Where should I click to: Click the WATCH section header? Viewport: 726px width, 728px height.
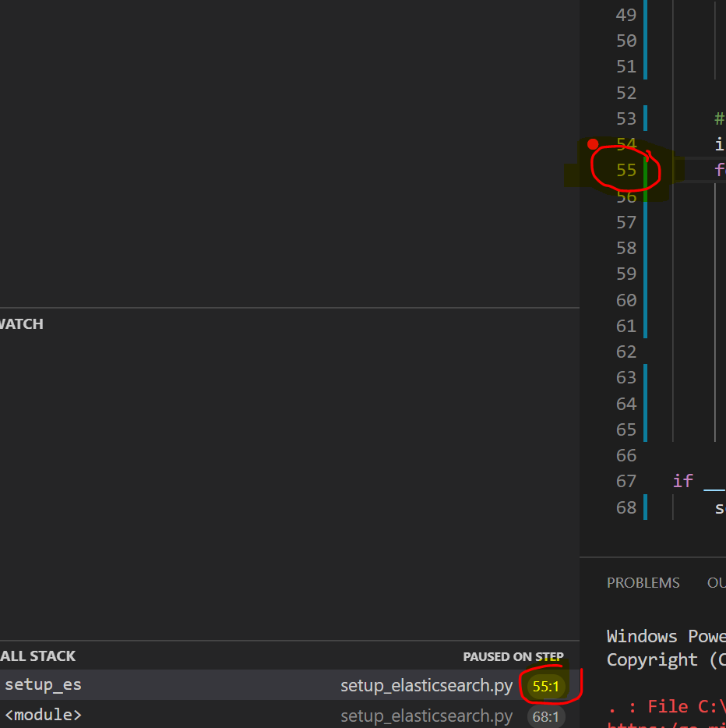point(21,323)
